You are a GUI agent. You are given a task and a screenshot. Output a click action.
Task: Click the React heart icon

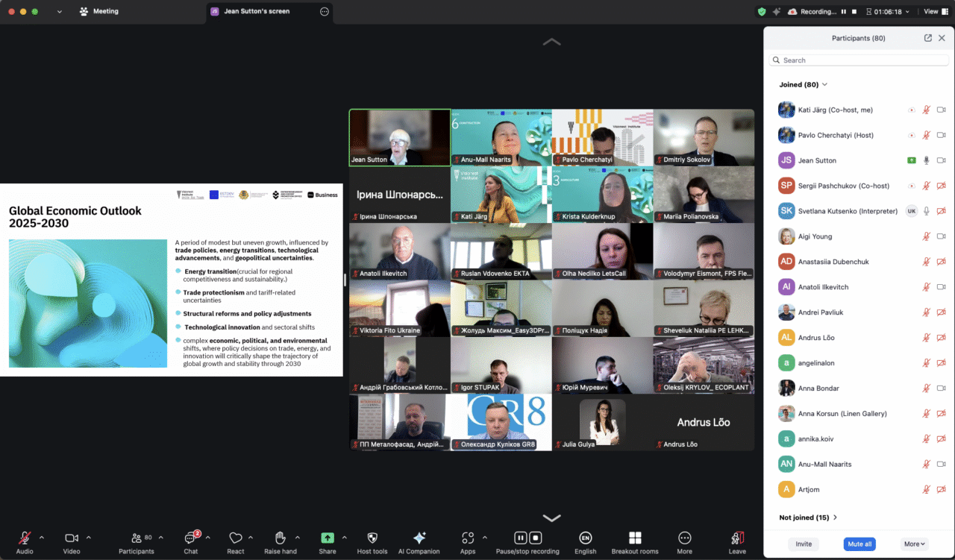click(235, 538)
